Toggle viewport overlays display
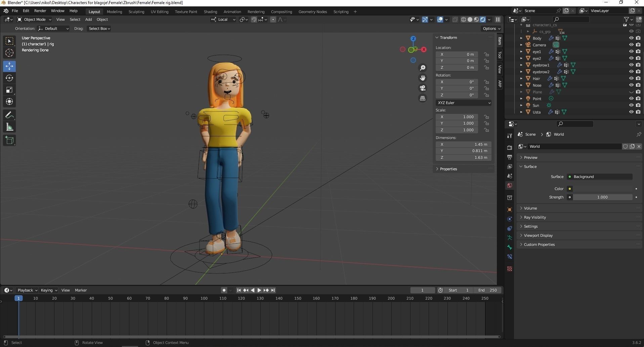Screen dimensions: 644x347 coord(440,19)
